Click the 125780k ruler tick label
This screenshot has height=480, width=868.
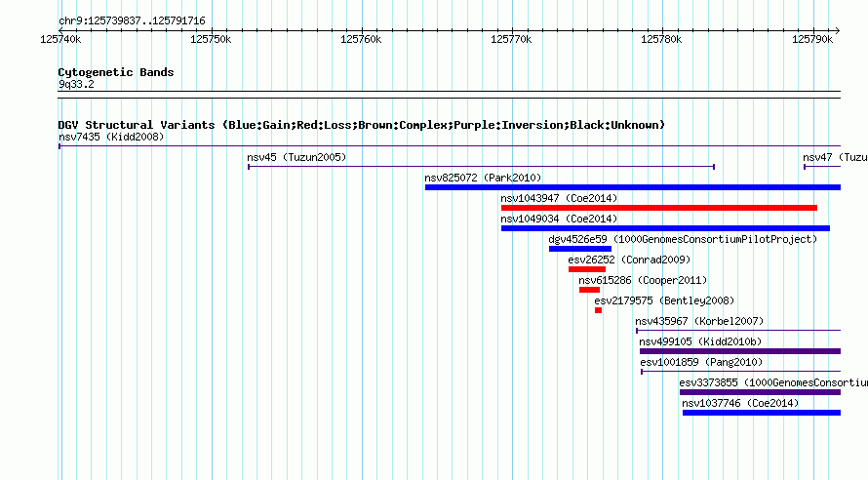(661, 39)
